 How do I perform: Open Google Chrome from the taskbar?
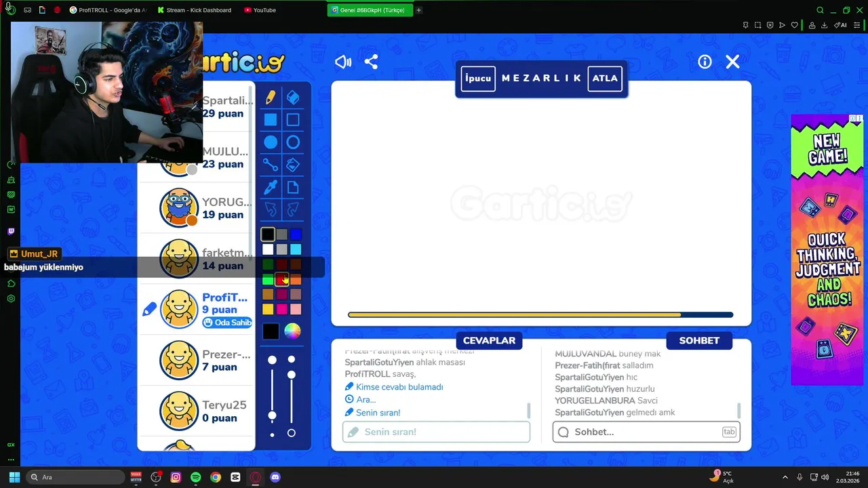216,477
